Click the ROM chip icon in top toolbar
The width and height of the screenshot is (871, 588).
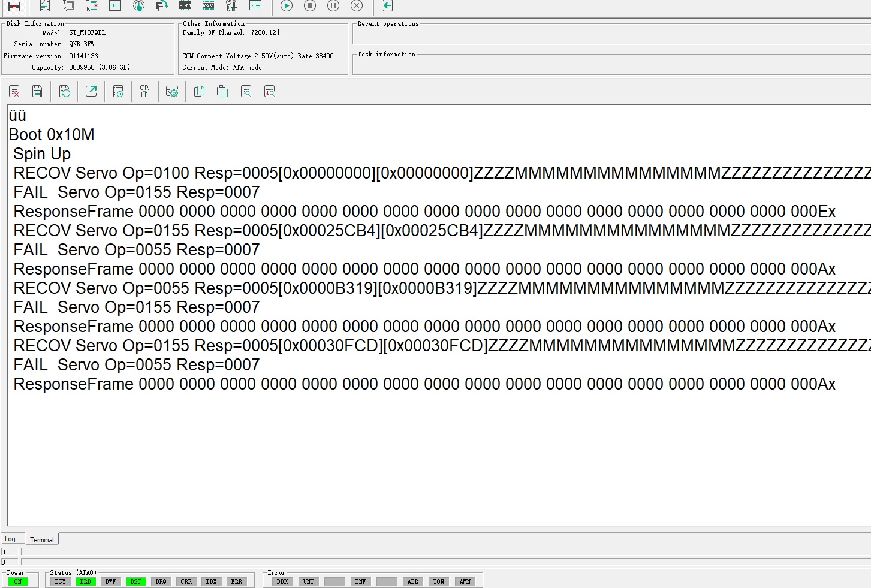pyautogui.click(x=185, y=5)
